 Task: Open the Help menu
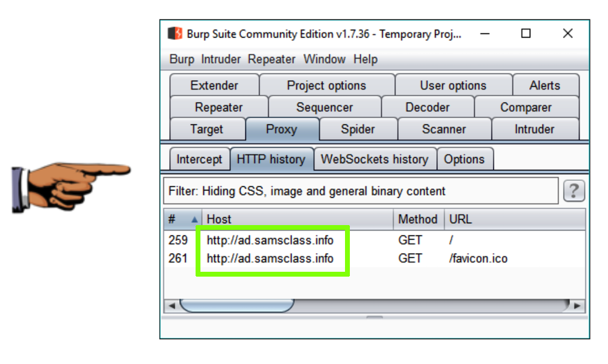[365, 59]
